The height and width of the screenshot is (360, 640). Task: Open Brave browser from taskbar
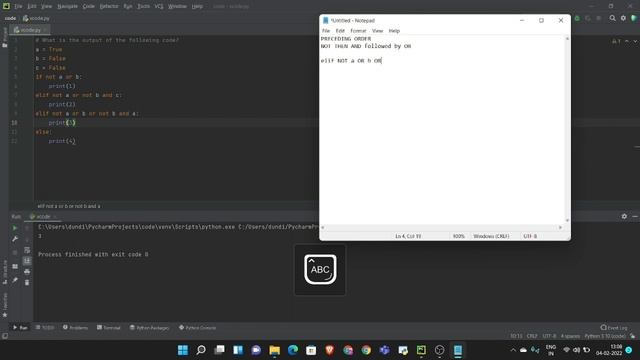coord(330,350)
